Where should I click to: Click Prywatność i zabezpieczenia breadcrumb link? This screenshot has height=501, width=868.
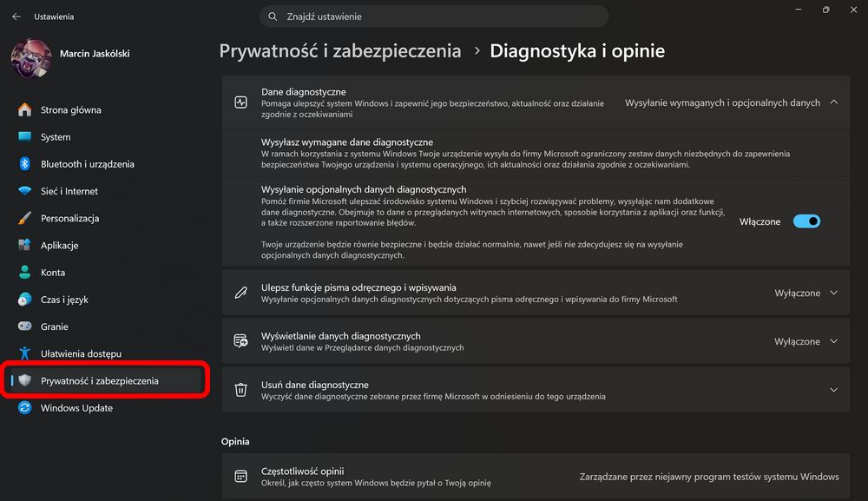(340, 51)
